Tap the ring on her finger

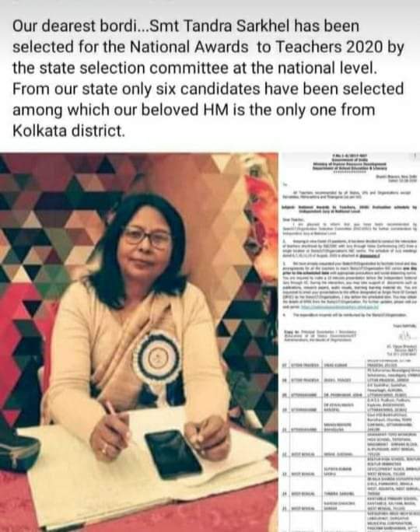click(x=105, y=450)
